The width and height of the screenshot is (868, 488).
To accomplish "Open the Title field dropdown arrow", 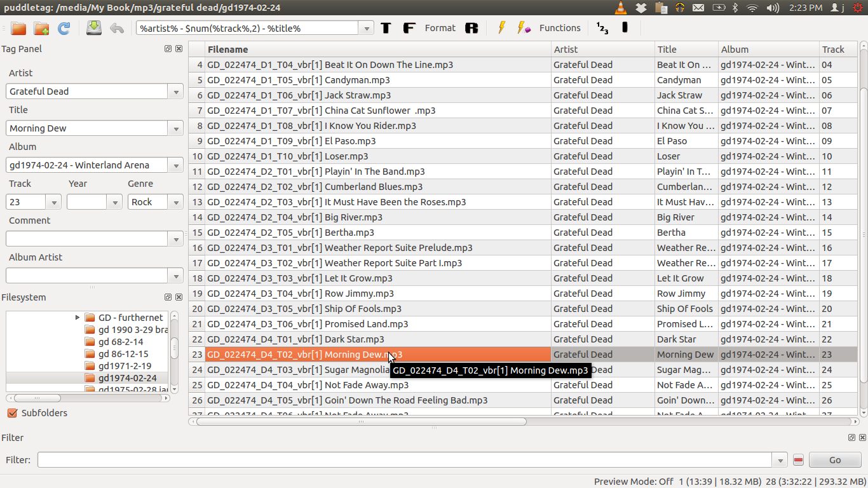I will point(176,128).
